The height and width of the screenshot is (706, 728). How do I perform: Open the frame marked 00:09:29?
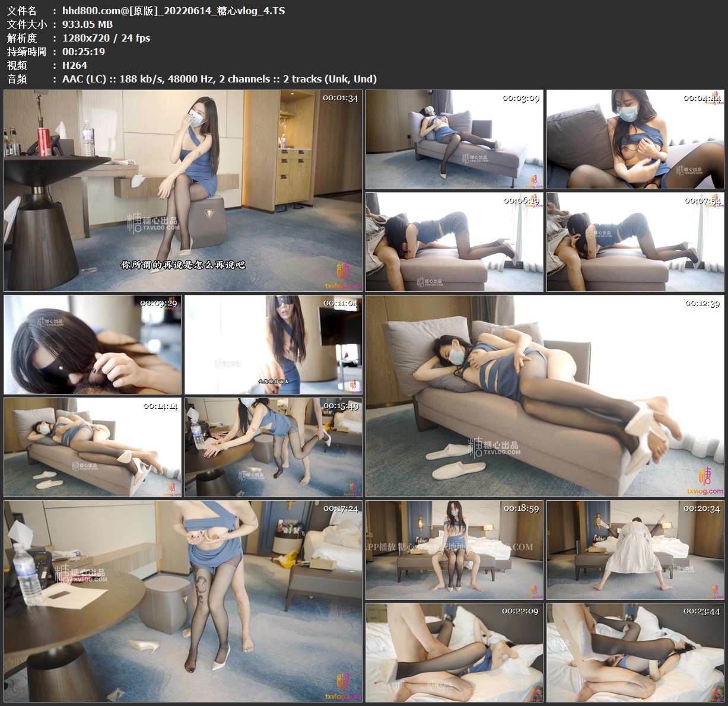pyautogui.click(x=93, y=345)
